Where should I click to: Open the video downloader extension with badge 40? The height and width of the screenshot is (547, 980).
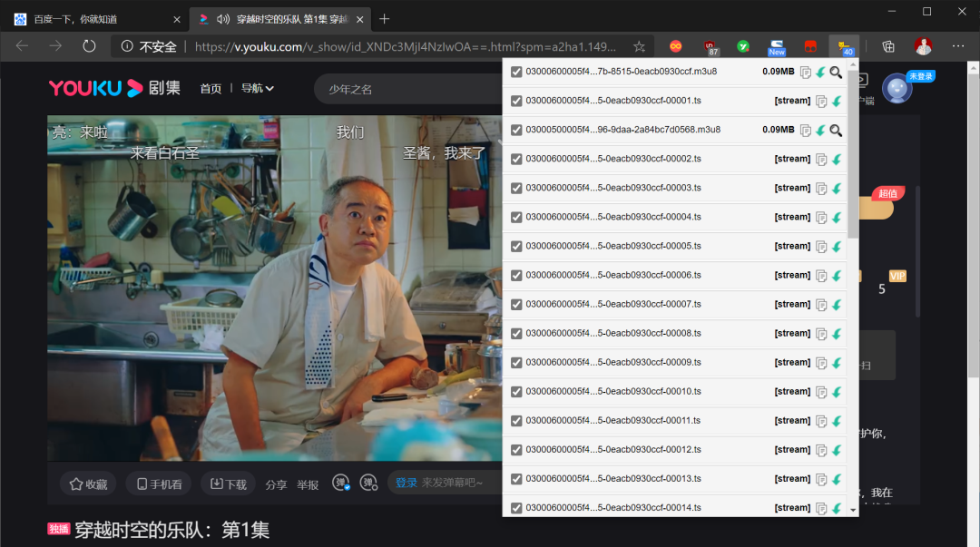845,47
